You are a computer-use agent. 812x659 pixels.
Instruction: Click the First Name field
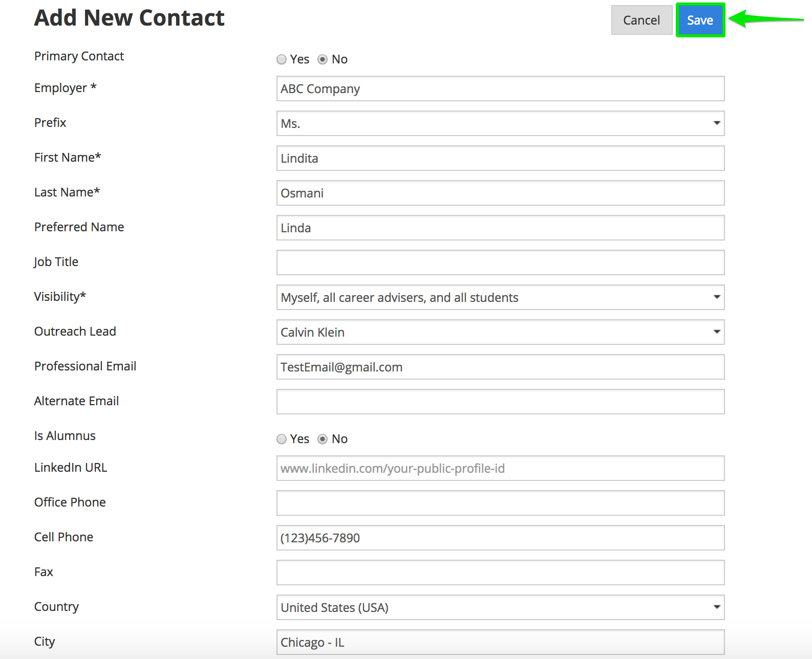click(x=500, y=158)
